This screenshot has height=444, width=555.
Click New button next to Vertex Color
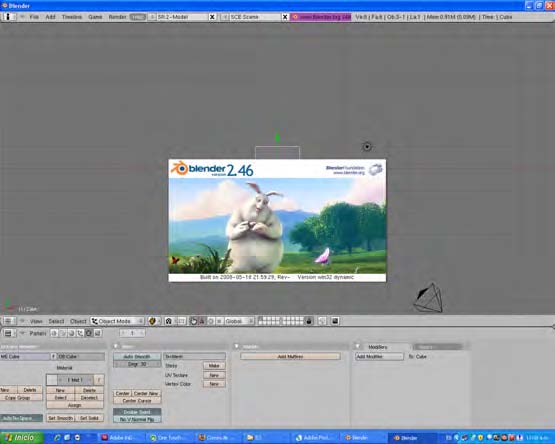click(x=214, y=384)
